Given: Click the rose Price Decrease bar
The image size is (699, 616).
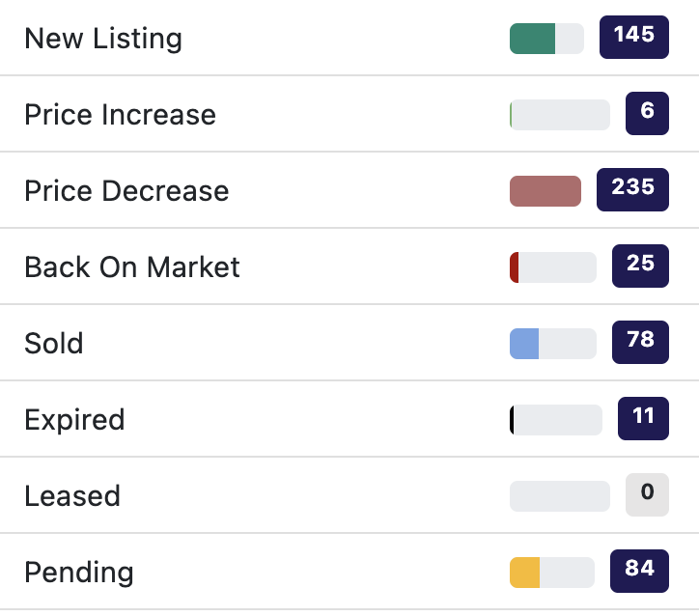Looking at the screenshot, I should pos(545,191).
